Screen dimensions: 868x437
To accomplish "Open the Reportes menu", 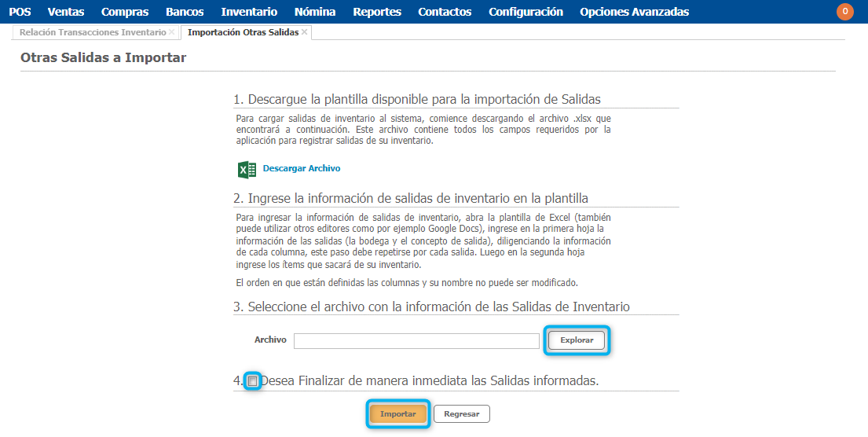I will tap(377, 12).
